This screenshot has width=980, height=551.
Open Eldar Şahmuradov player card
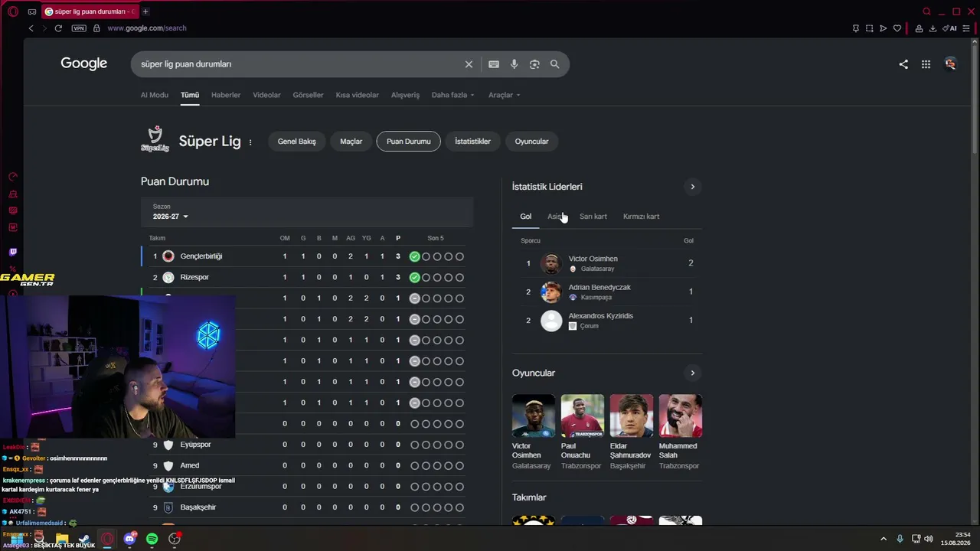(x=631, y=432)
